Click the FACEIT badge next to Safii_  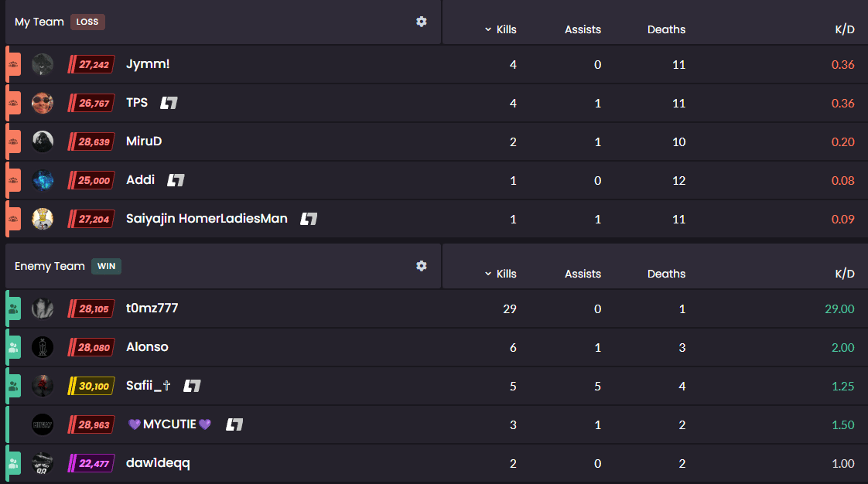pos(192,386)
